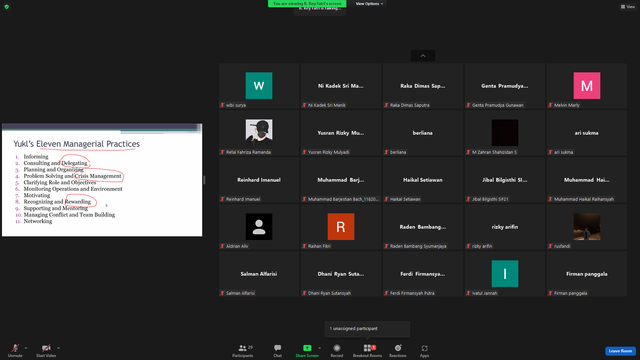The height and width of the screenshot is (360, 640).
Task: Click the Yusran Rizky Mu... participant tile
Action: point(341,133)
